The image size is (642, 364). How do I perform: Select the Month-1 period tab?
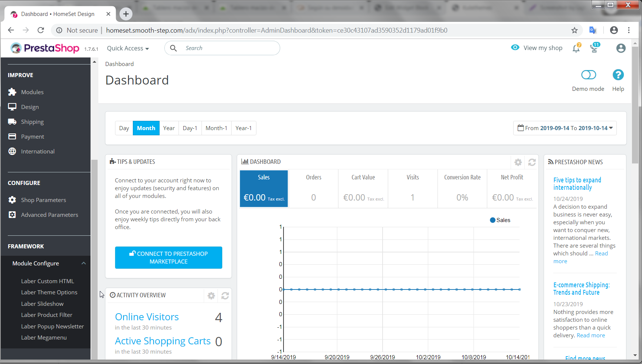[216, 128]
